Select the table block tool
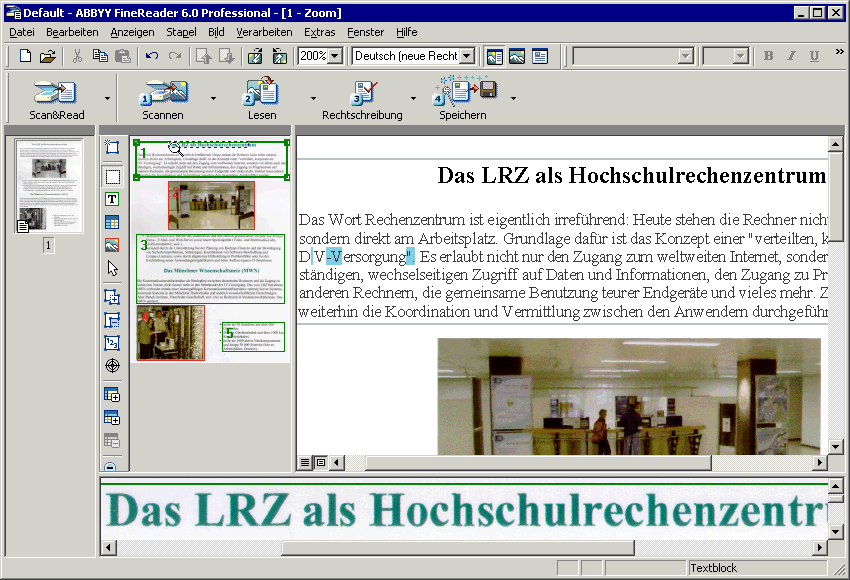 click(x=112, y=222)
